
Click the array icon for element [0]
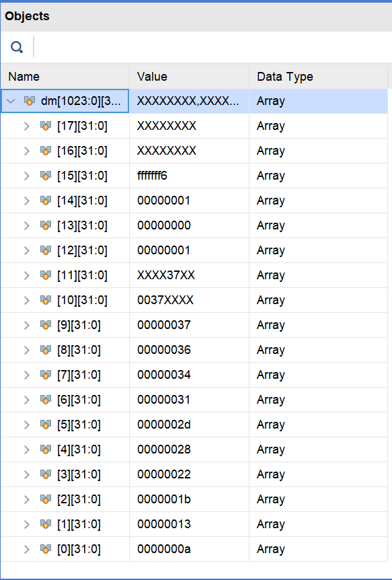click(x=46, y=549)
